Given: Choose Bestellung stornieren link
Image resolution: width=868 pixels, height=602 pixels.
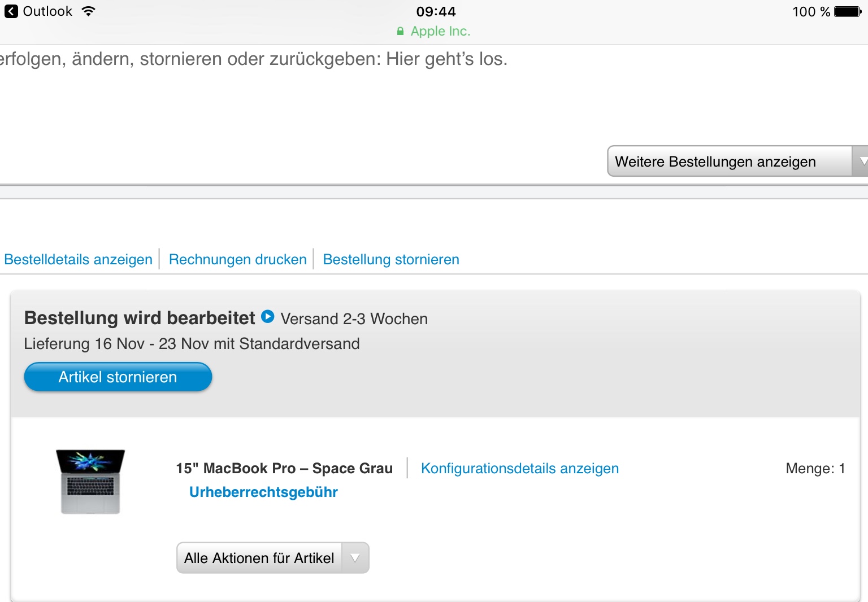Looking at the screenshot, I should (391, 259).
